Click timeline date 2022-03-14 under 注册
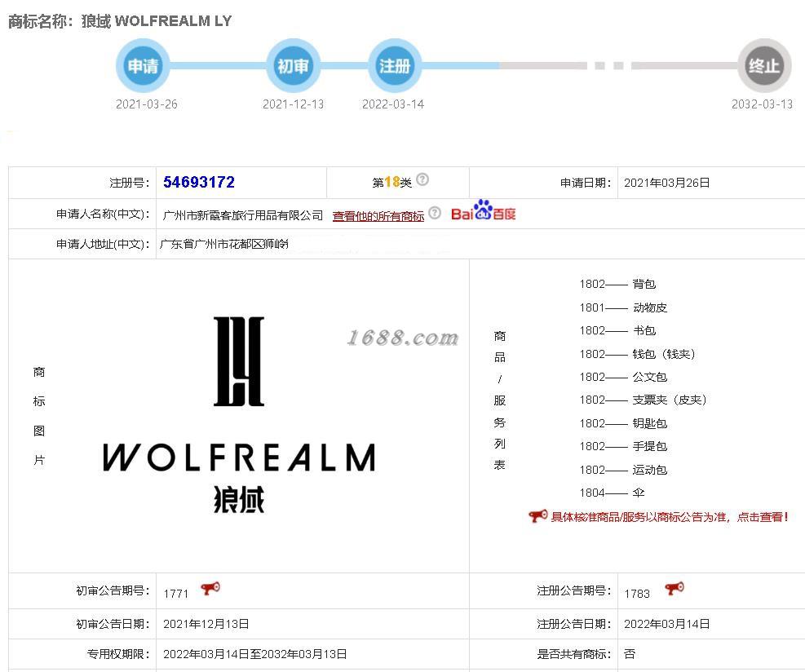This screenshot has height=672, width=805. click(393, 104)
